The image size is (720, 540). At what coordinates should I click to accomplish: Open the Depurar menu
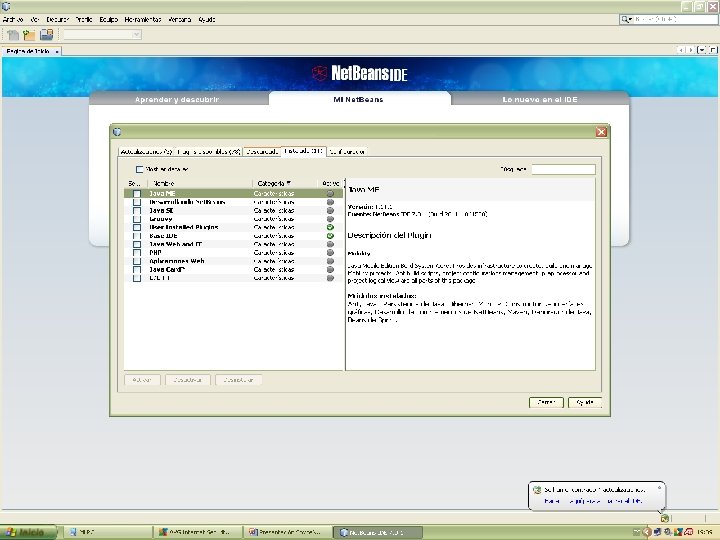pyautogui.click(x=57, y=19)
